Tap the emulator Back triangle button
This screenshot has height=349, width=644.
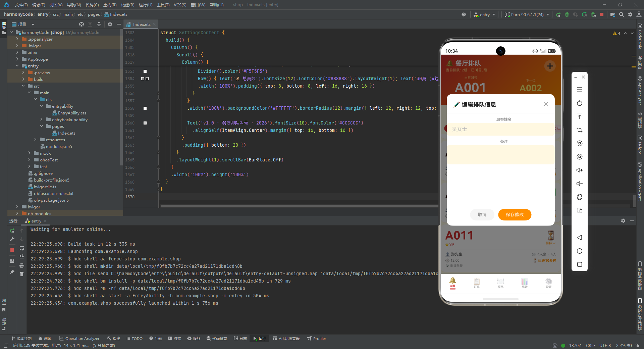pyautogui.click(x=580, y=238)
